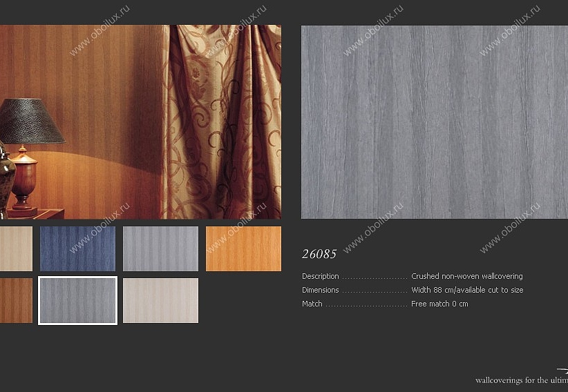Pick the orange wallpaper color swatch

pos(243,248)
